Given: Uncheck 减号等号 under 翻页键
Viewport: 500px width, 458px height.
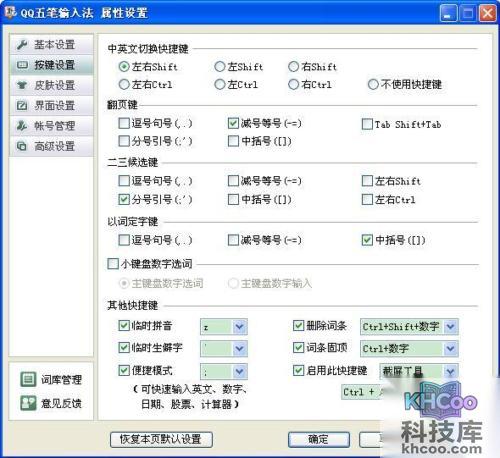Looking at the screenshot, I should 233,123.
